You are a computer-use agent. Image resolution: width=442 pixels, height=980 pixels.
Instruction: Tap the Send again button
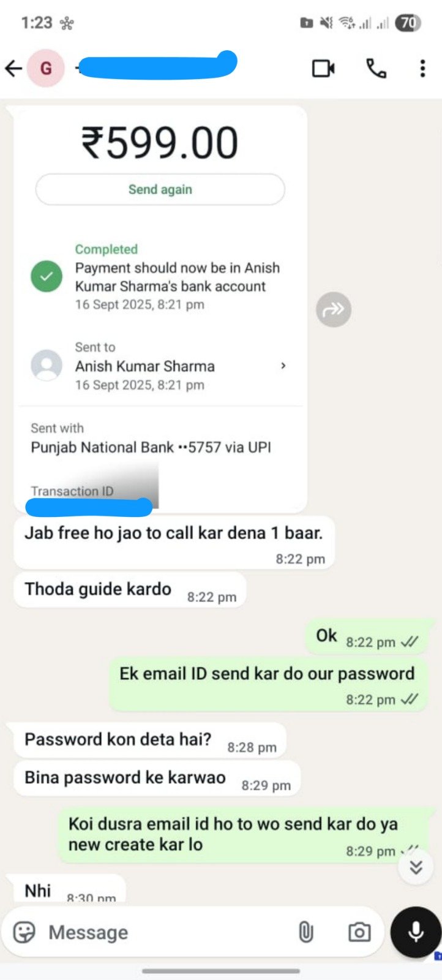[160, 189]
